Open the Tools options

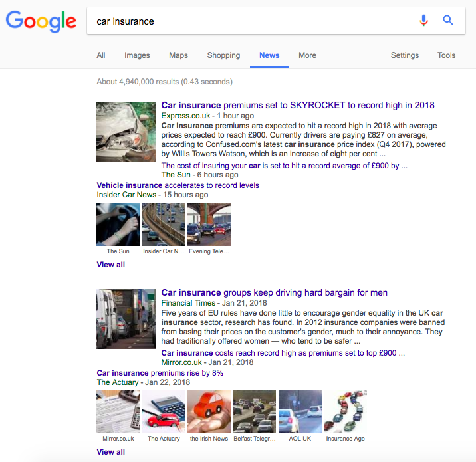click(446, 55)
